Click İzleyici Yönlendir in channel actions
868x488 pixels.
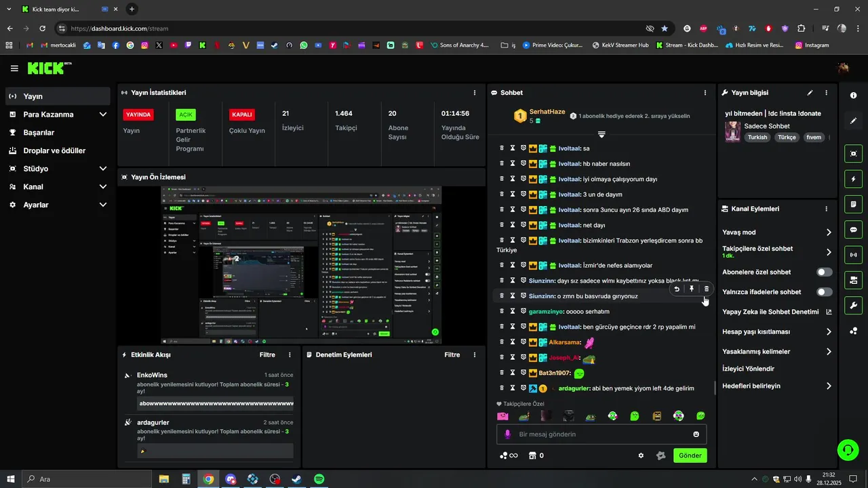[749, 369]
